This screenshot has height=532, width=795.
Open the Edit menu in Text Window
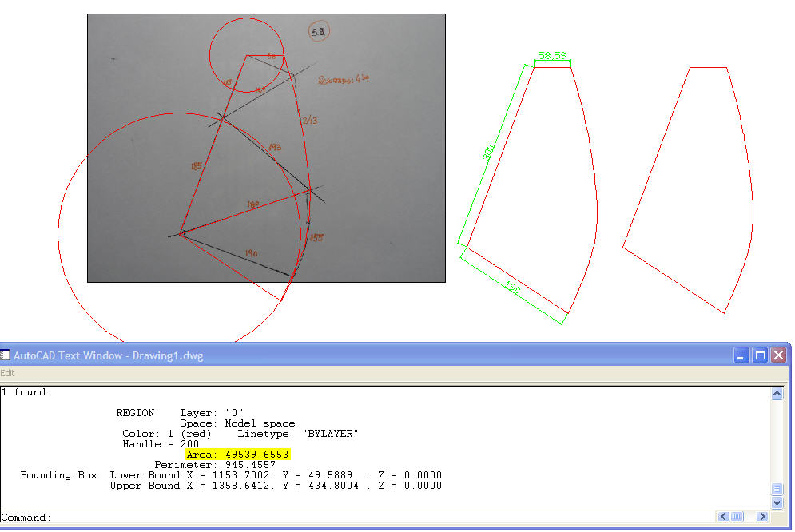click(8, 373)
